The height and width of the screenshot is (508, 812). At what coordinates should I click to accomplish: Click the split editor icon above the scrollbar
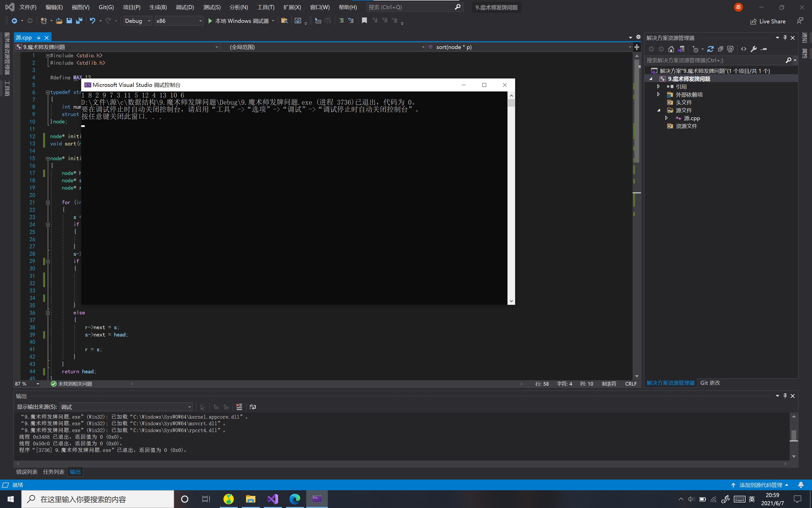coord(636,47)
